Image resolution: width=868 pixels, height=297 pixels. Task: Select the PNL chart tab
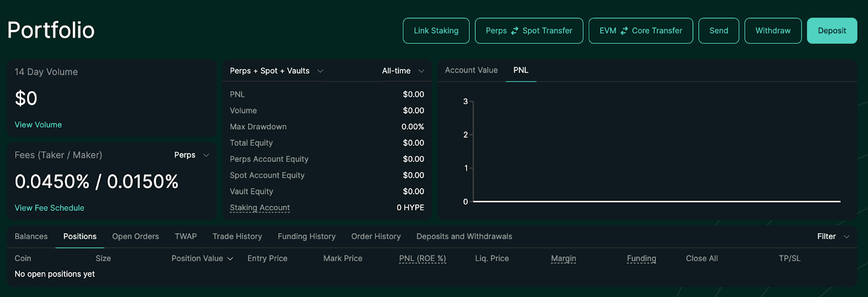pos(520,70)
